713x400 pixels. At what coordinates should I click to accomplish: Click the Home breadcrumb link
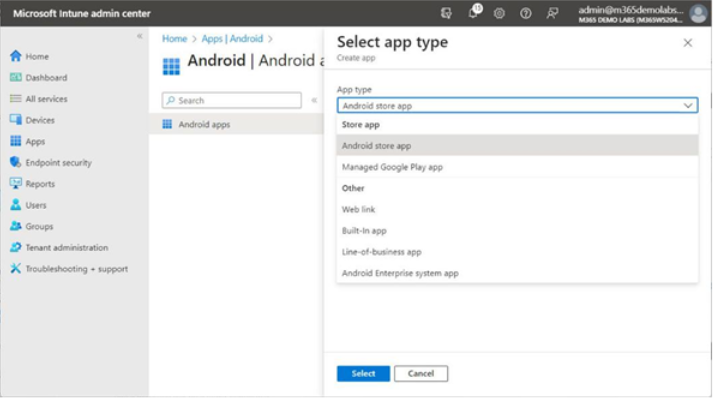175,39
